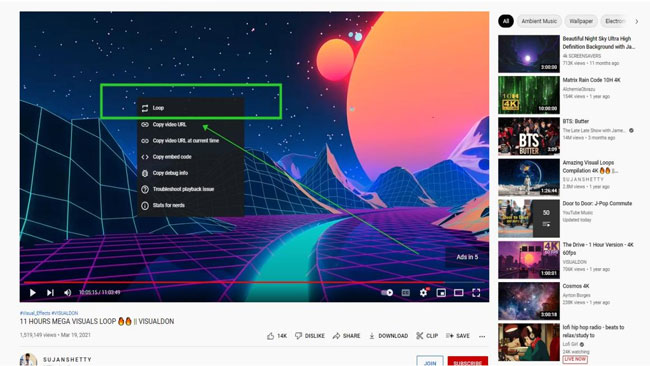Open The Drive 1 Hour Version thumbnail
This screenshot has width=650, height=366.
[x=529, y=260]
